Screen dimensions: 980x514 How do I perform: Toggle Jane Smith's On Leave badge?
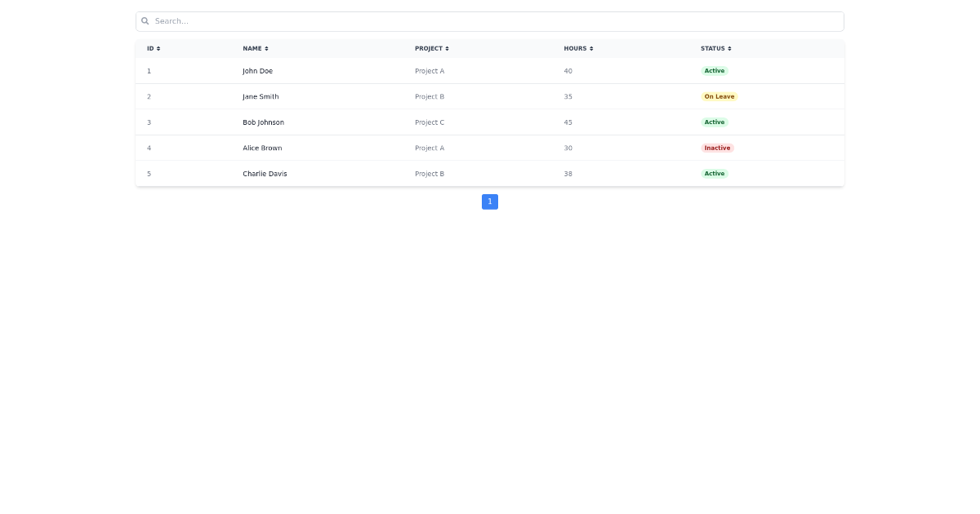click(x=719, y=96)
